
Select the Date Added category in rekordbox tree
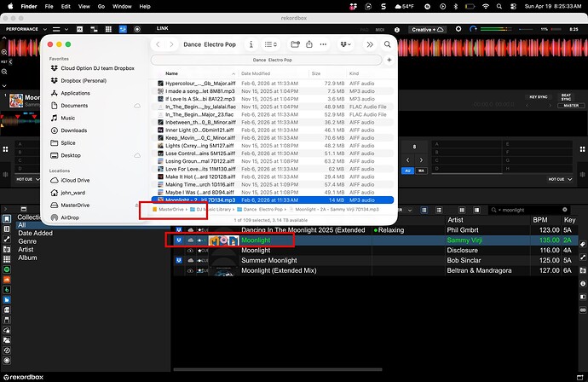[x=35, y=233]
